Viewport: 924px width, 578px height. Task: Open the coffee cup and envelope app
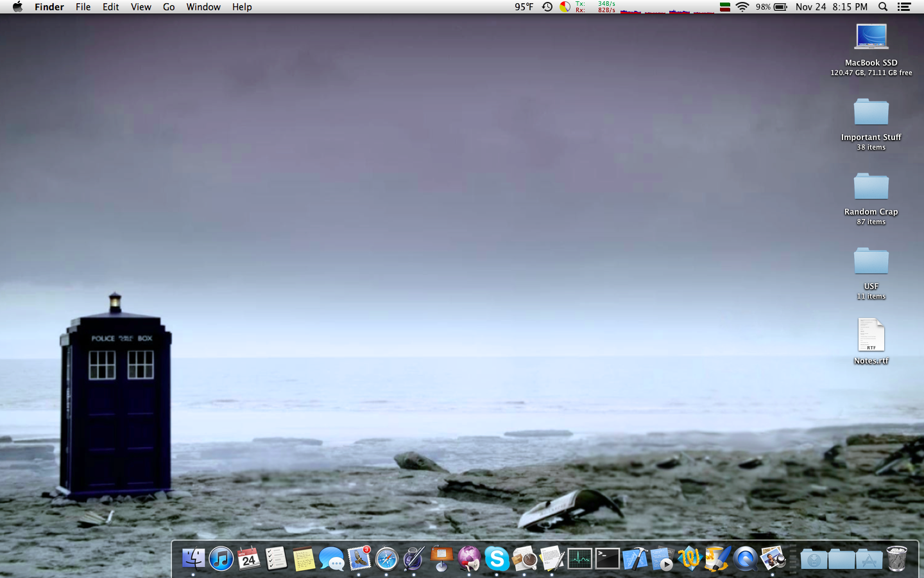524,558
